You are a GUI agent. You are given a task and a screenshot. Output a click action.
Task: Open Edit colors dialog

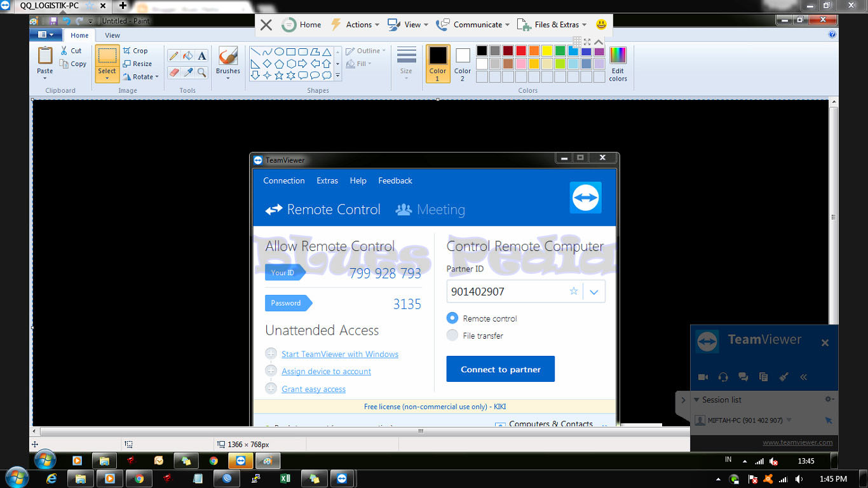(618, 64)
